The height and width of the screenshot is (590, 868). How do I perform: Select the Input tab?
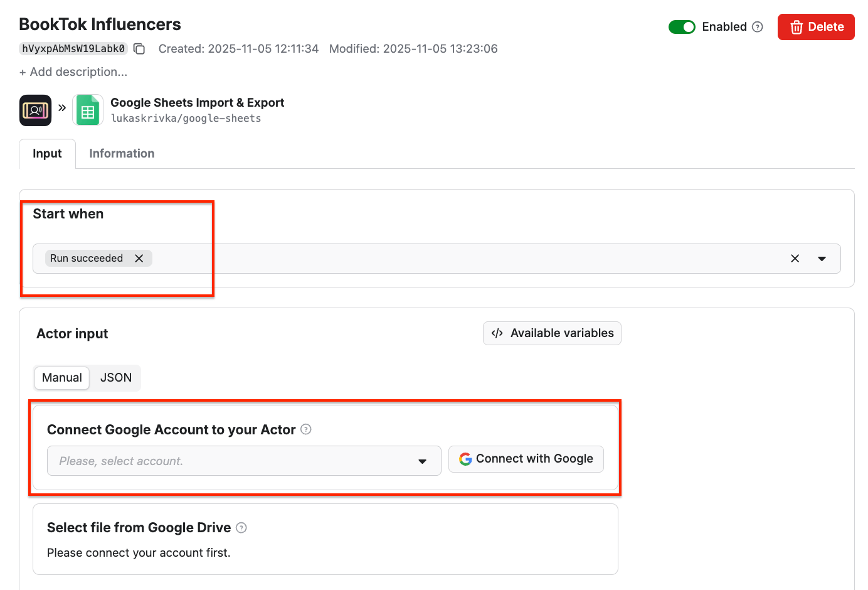(47, 153)
